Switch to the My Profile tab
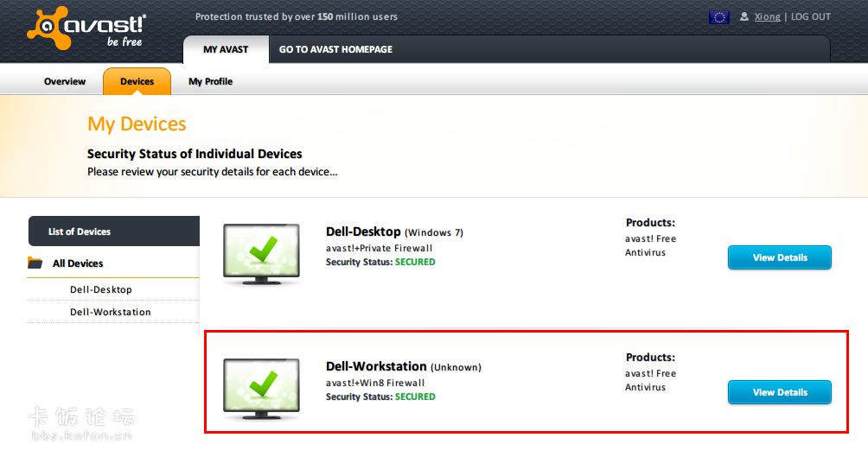Viewport: 868px width, 450px height. 210,81
